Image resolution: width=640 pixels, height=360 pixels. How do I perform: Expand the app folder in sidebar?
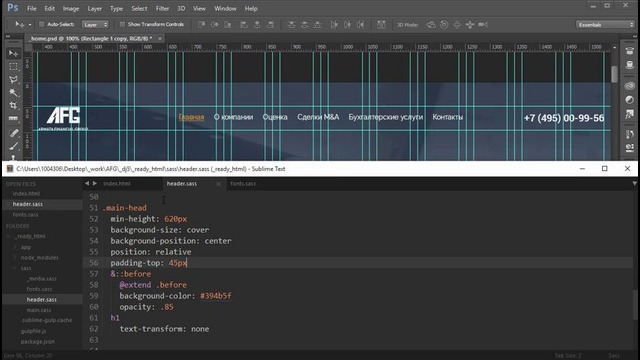[16, 247]
